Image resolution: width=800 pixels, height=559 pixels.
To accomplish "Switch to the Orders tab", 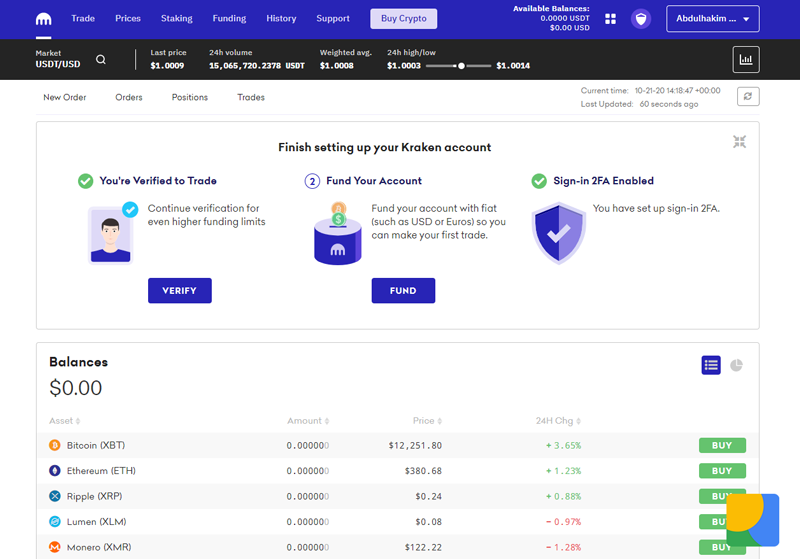I will [129, 97].
